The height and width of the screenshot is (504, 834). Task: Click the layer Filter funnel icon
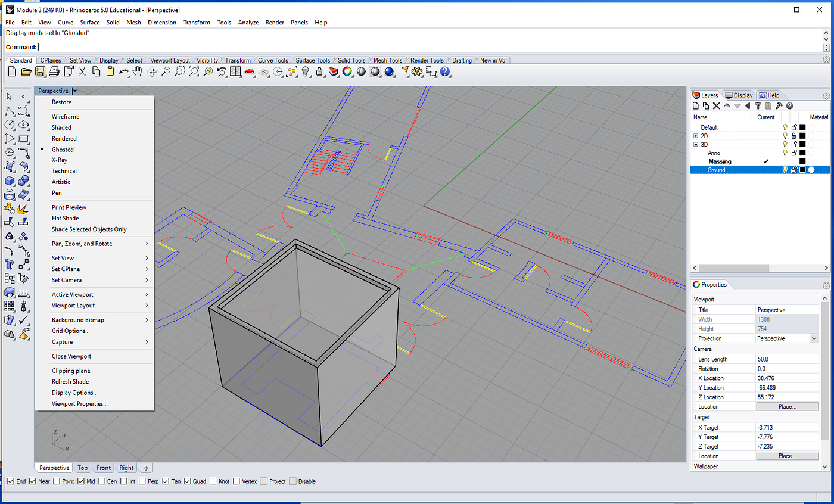[758, 106]
